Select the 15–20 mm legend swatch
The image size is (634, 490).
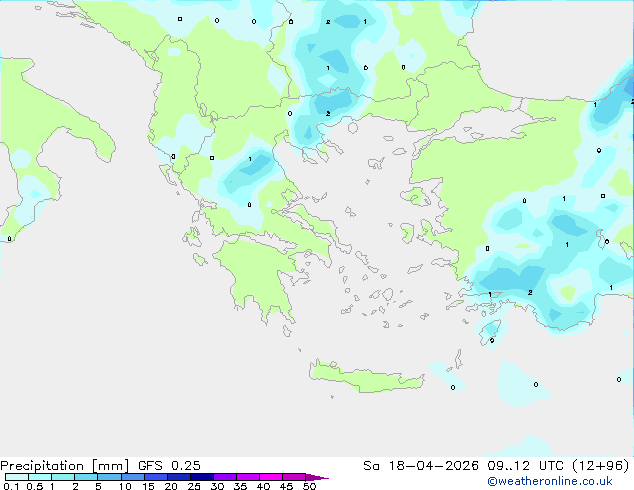(x=155, y=477)
